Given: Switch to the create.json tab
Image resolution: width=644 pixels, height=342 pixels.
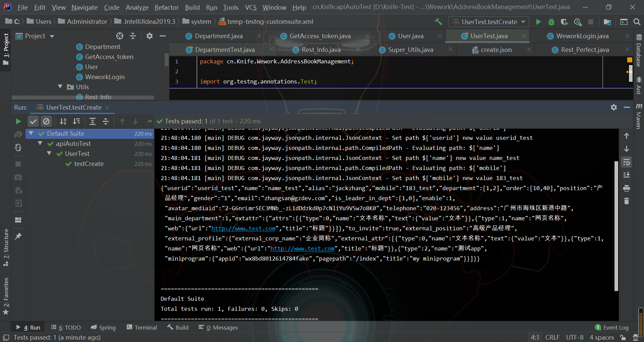Looking at the screenshot, I should pyautogui.click(x=496, y=50).
